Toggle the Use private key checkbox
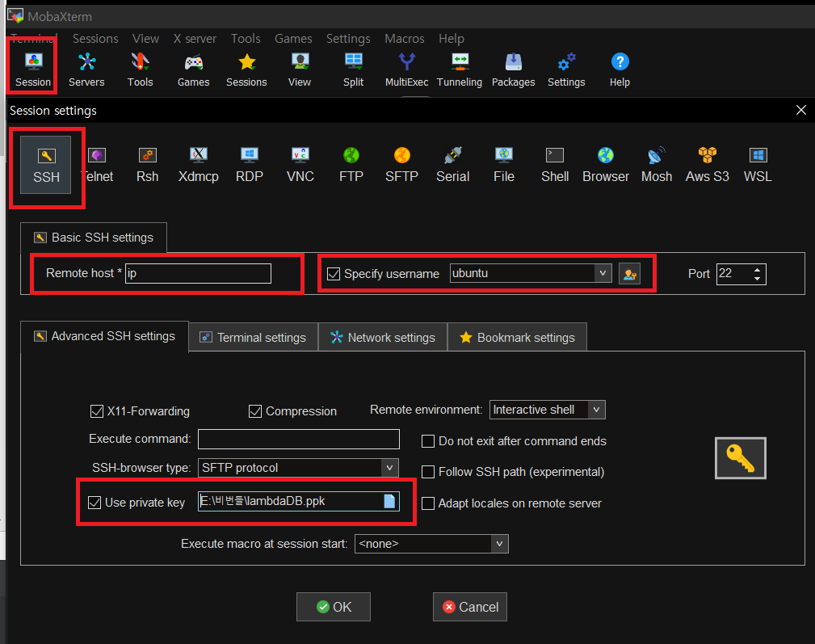815x644 pixels. [94, 503]
